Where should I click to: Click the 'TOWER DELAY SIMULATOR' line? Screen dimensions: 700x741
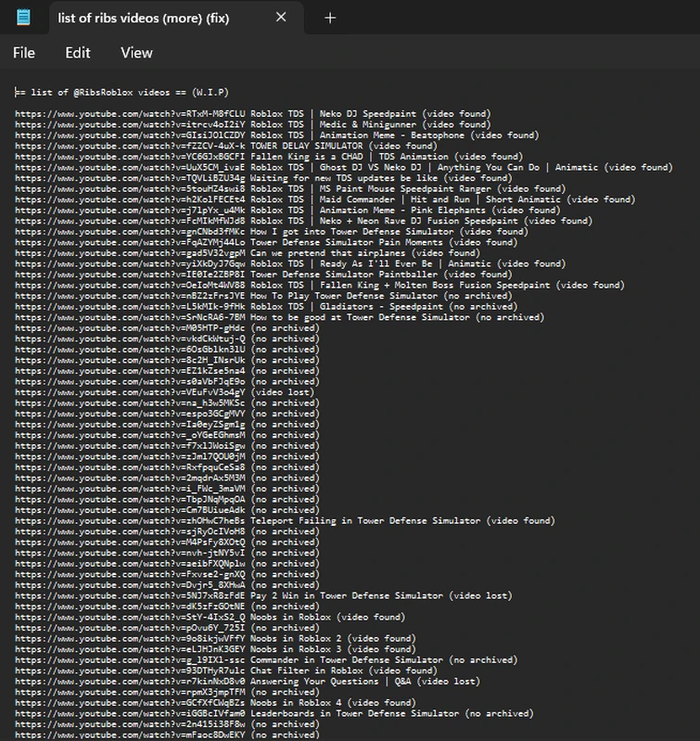click(x=226, y=146)
